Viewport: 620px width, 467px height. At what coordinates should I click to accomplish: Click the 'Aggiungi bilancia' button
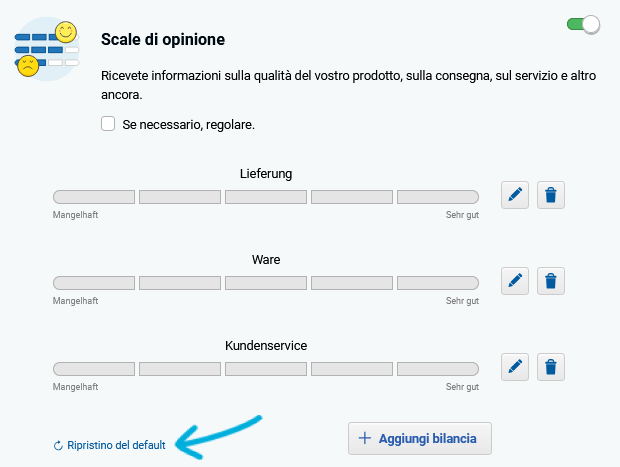[420, 439]
